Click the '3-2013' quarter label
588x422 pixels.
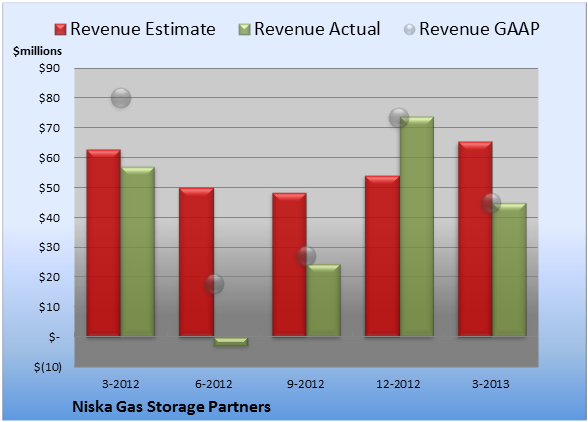coord(491,384)
